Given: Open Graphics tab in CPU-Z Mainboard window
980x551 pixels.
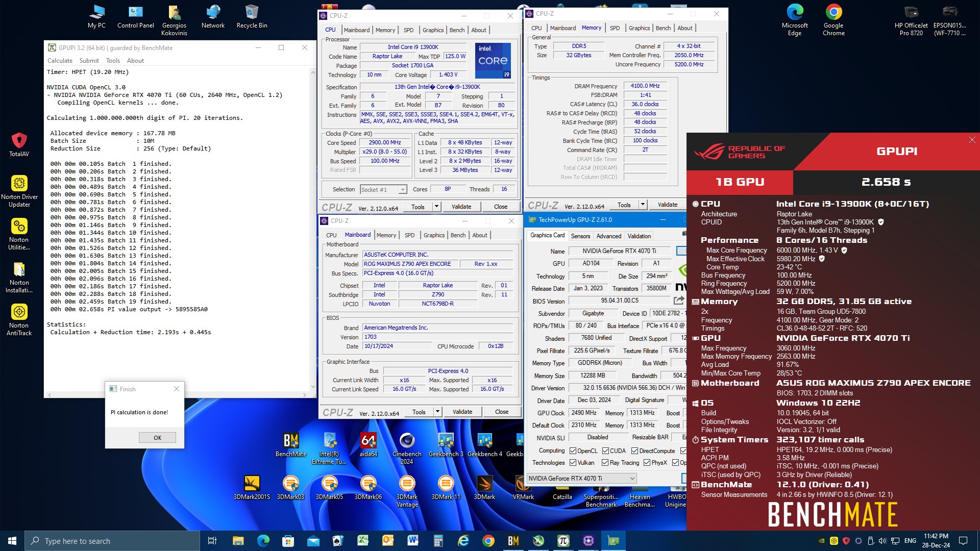Looking at the screenshot, I should pyautogui.click(x=434, y=235).
